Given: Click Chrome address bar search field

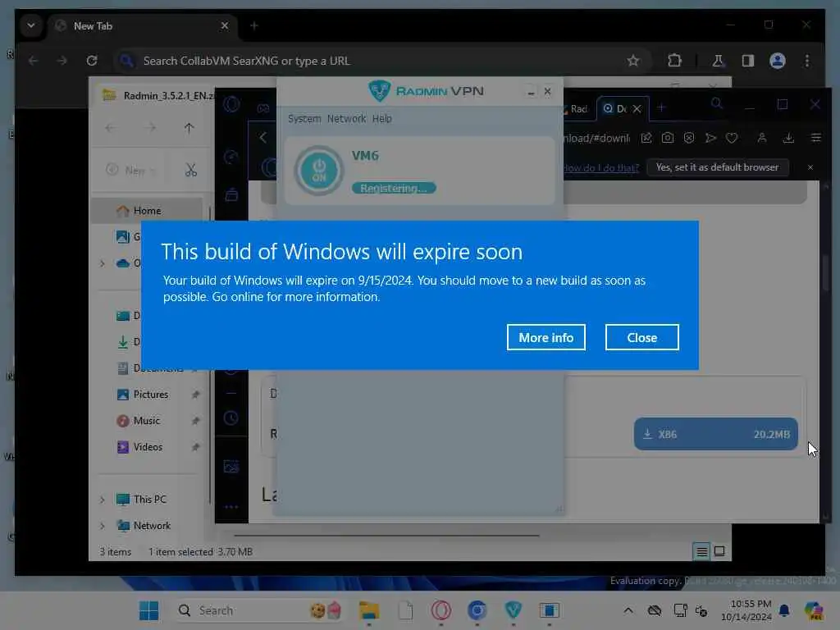Looking at the screenshot, I should pyautogui.click(x=375, y=61).
